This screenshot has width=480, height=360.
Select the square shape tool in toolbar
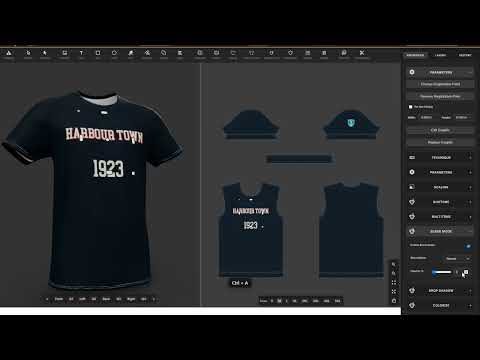coord(98,53)
